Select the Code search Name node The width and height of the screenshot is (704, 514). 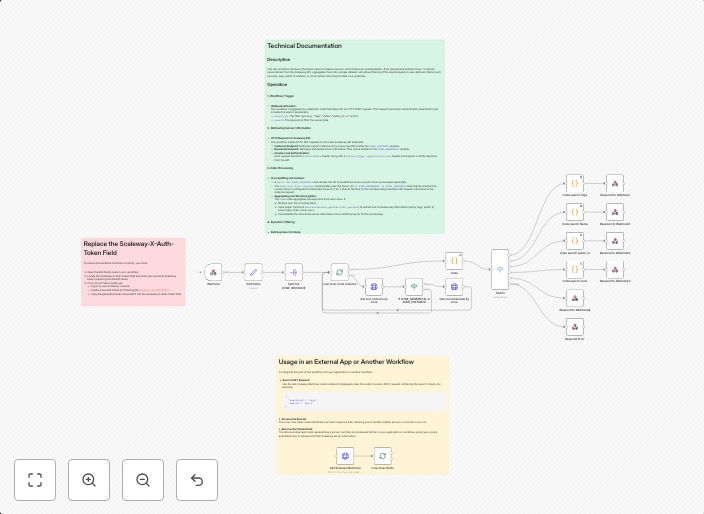coord(574,212)
